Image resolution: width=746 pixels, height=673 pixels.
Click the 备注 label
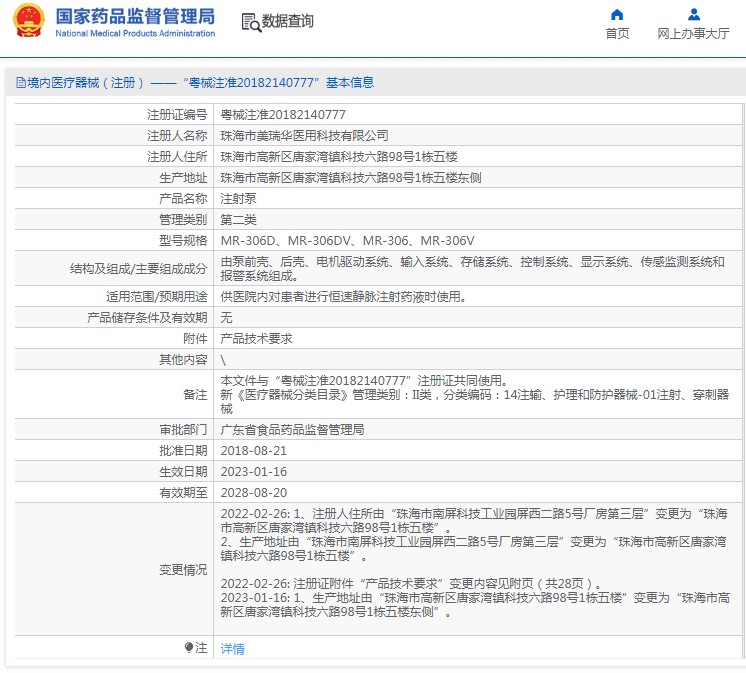195,395
